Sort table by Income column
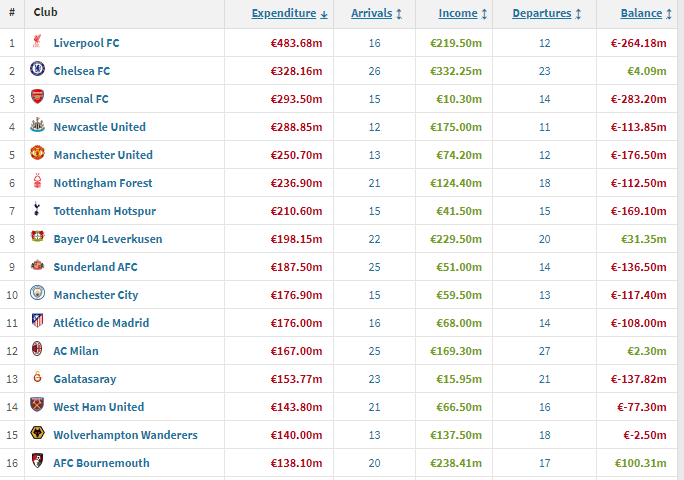The width and height of the screenshot is (684, 480). (462, 14)
